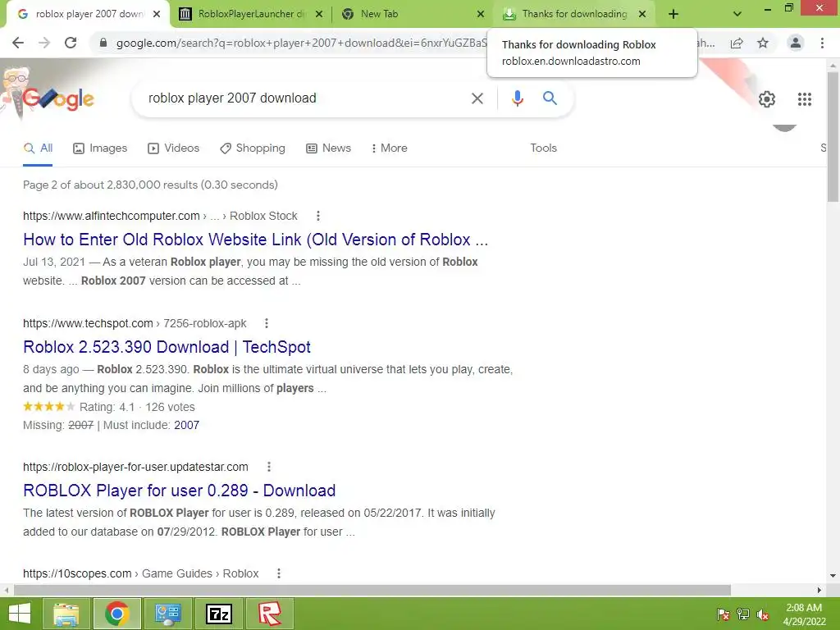Click the forward navigation arrow
This screenshot has height=630, width=840.
(44, 43)
